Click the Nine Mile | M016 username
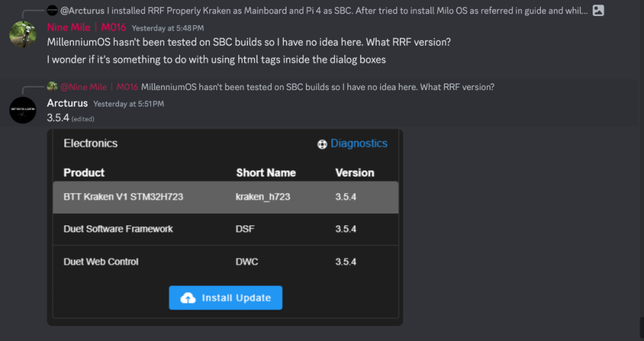Image resolution: width=644 pixels, height=341 pixels. (x=86, y=28)
